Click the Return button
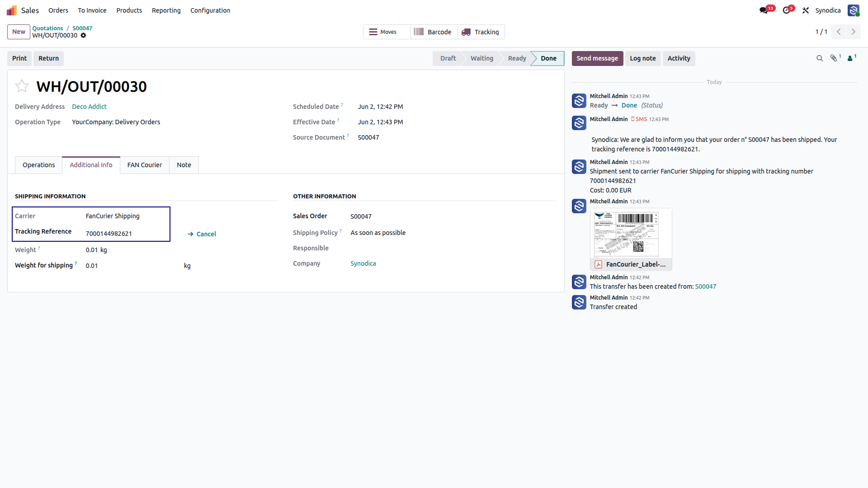868x488 pixels. pos(49,58)
